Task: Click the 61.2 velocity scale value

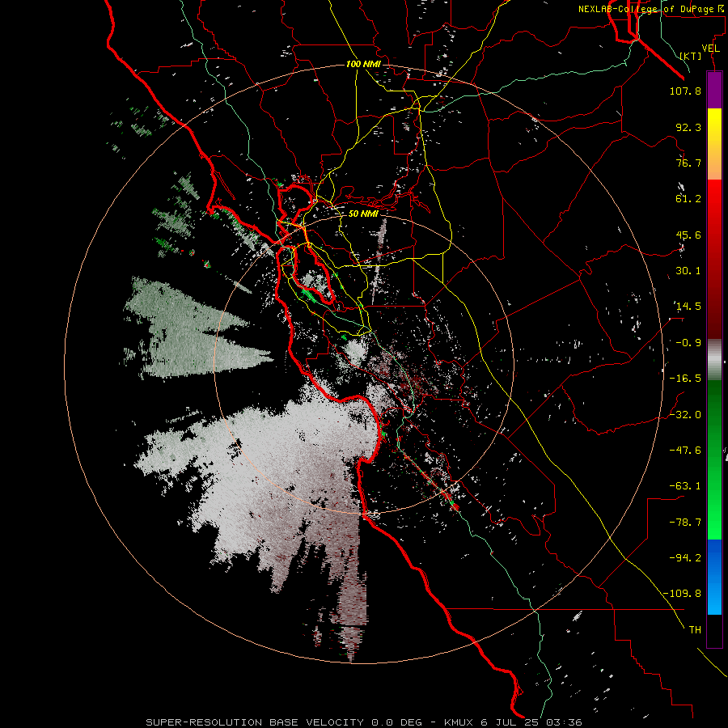Action: coord(688,199)
